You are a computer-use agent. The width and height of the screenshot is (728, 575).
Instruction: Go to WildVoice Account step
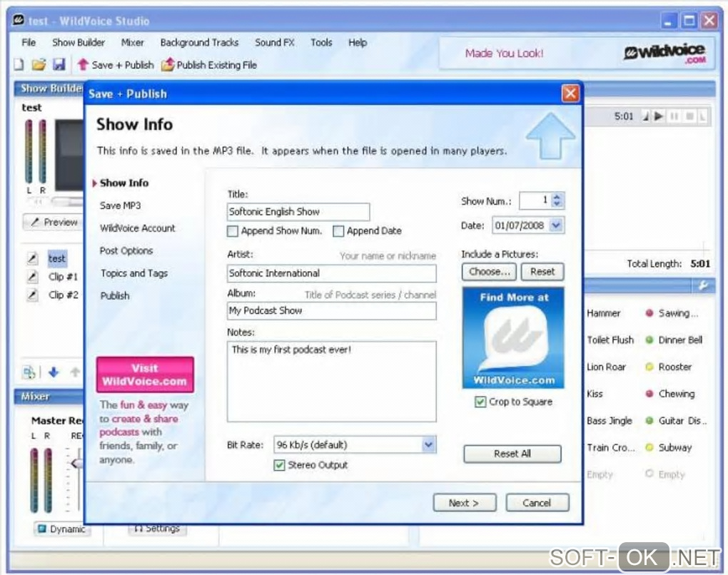tap(138, 228)
